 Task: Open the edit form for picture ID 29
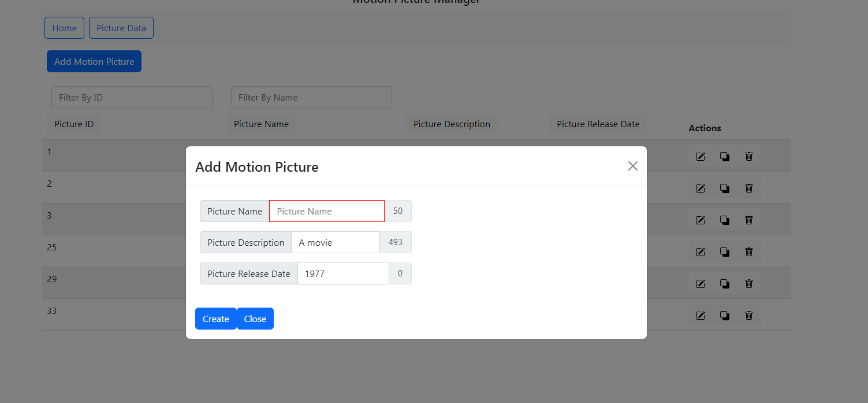(700, 283)
